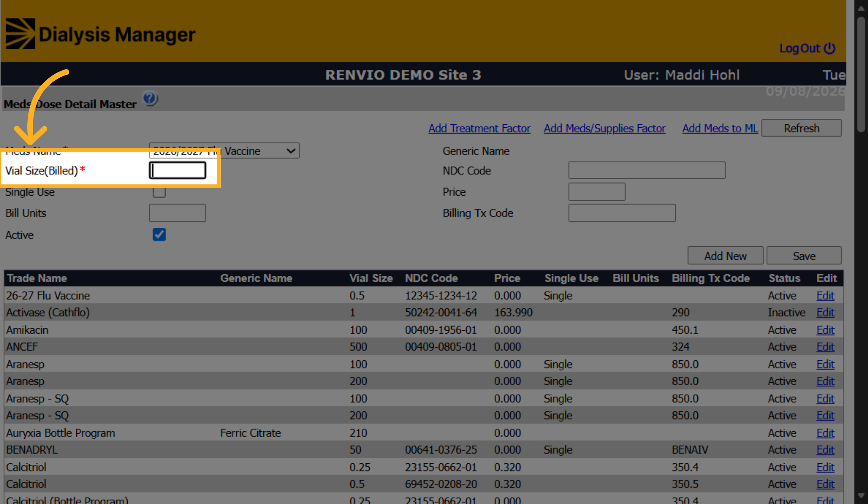
Task: Edit the Auryxia Bottle Program row
Action: (825, 433)
